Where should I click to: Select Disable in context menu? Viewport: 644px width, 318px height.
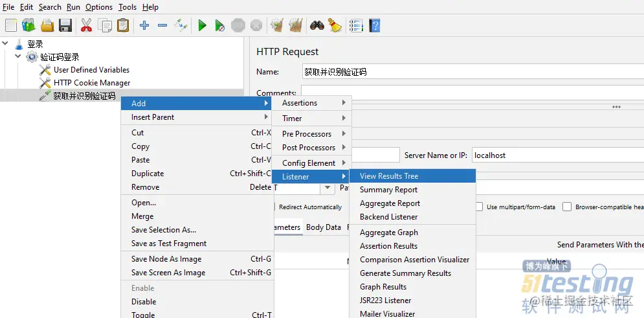click(x=197, y=302)
